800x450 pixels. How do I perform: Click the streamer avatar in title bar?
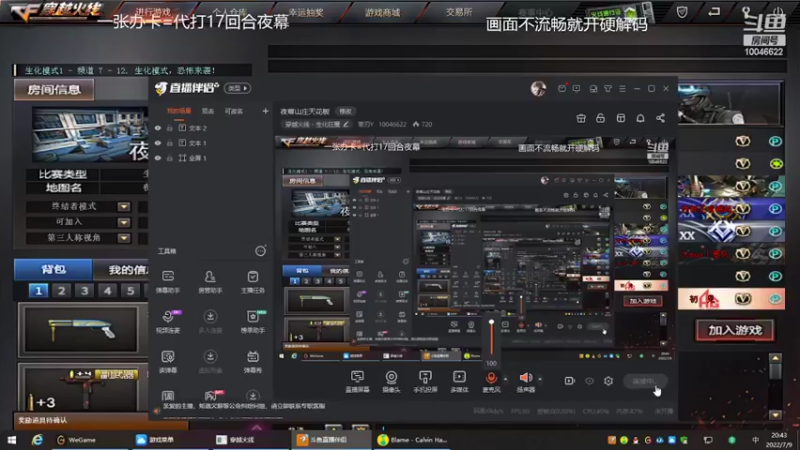pos(538,89)
